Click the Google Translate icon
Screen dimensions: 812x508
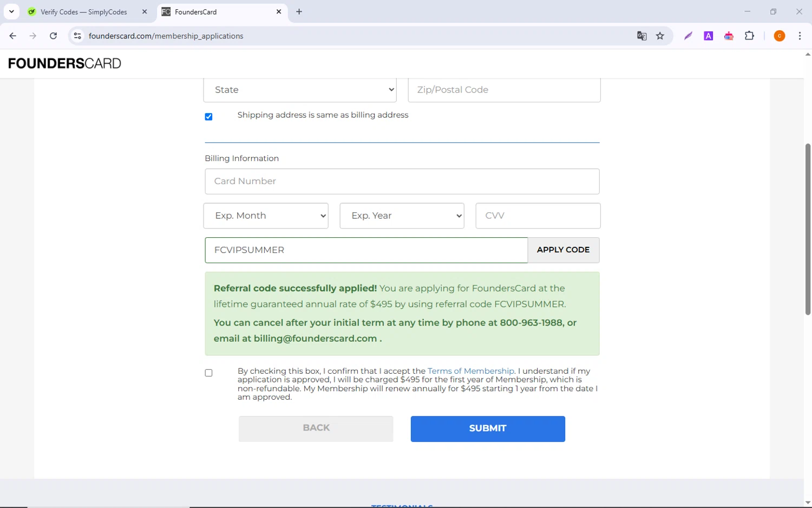(641, 36)
